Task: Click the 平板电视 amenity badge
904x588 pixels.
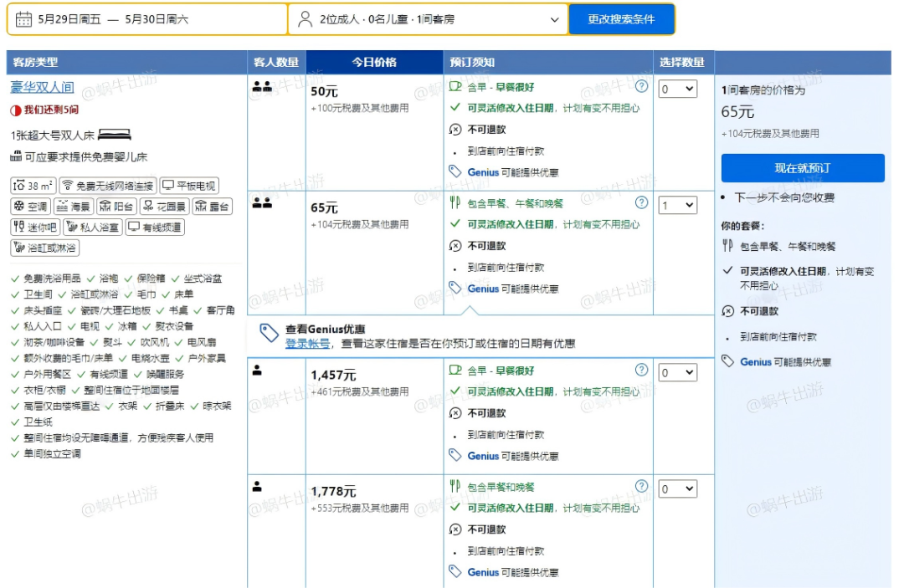Action: pos(189,186)
